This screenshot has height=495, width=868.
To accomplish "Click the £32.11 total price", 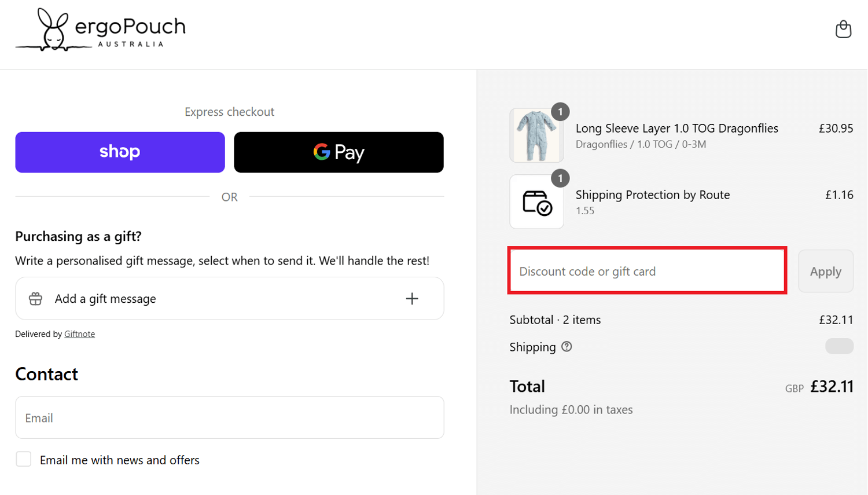I will coord(832,386).
